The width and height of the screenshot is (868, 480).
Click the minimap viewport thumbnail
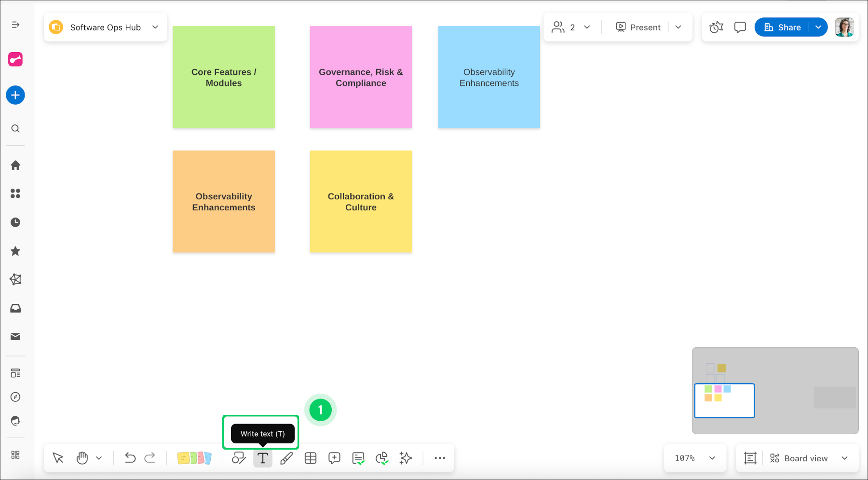pos(724,400)
